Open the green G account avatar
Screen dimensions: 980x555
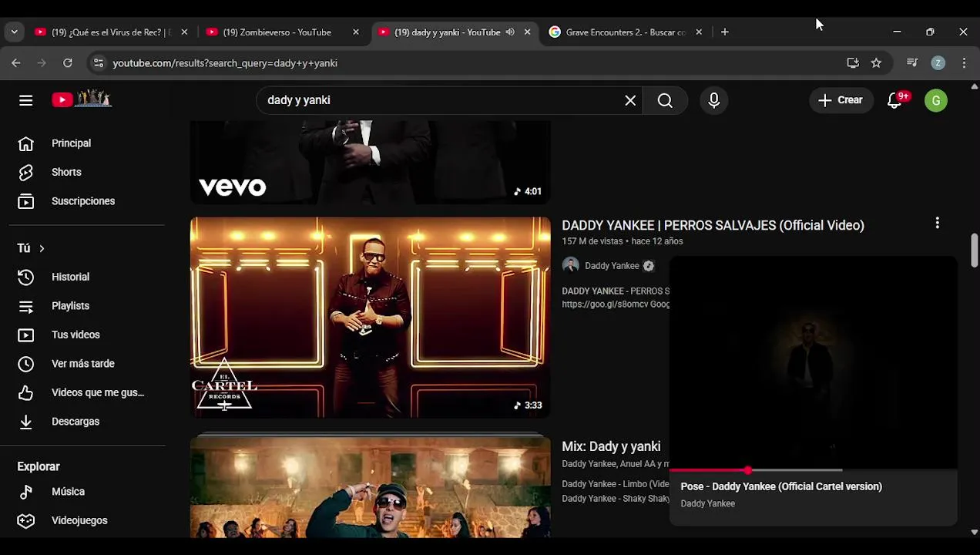coord(936,100)
